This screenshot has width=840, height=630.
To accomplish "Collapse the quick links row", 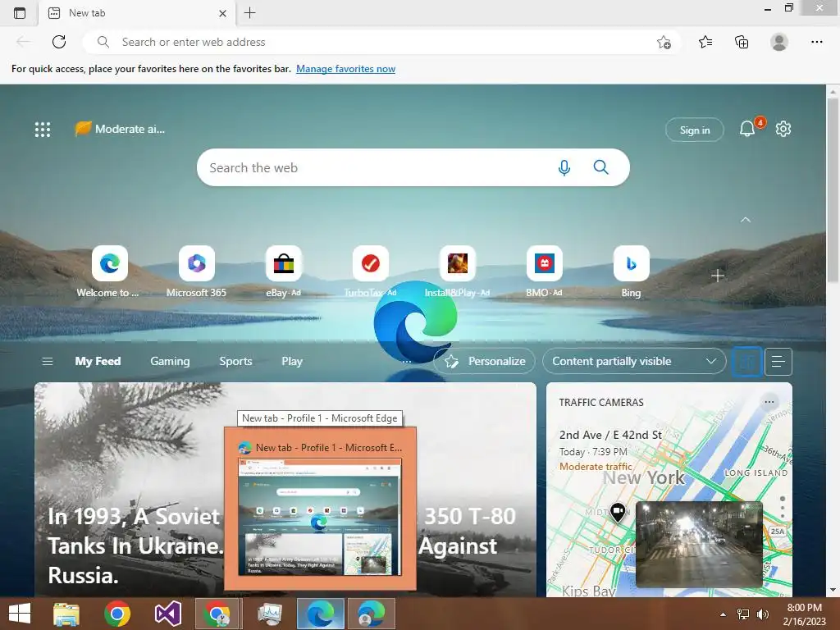I will pos(745,220).
